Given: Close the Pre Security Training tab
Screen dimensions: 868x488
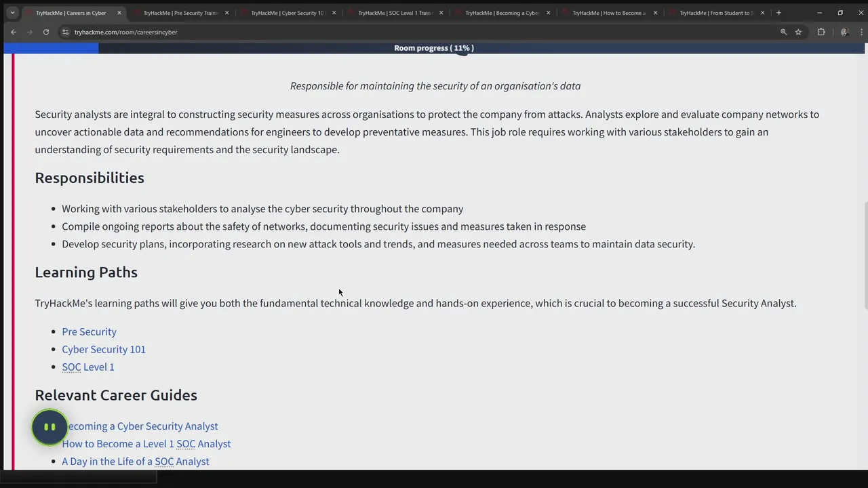Looking at the screenshot, I should tap(226, 13).
